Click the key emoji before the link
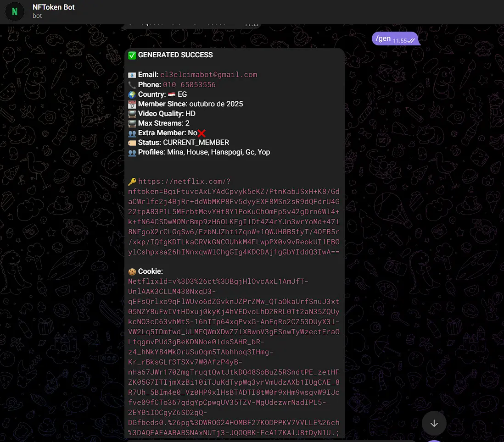Image resolution: width=504 pixels, height=442 pixels. (x=132, y=182)
